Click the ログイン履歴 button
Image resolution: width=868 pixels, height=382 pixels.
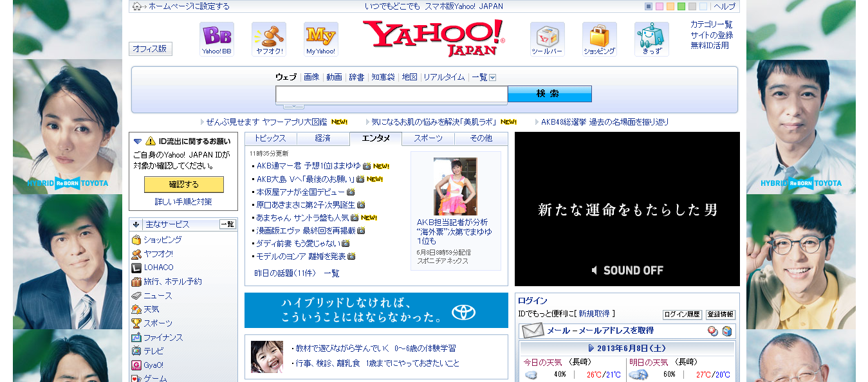pyautogui.click(x=682, y=314)
